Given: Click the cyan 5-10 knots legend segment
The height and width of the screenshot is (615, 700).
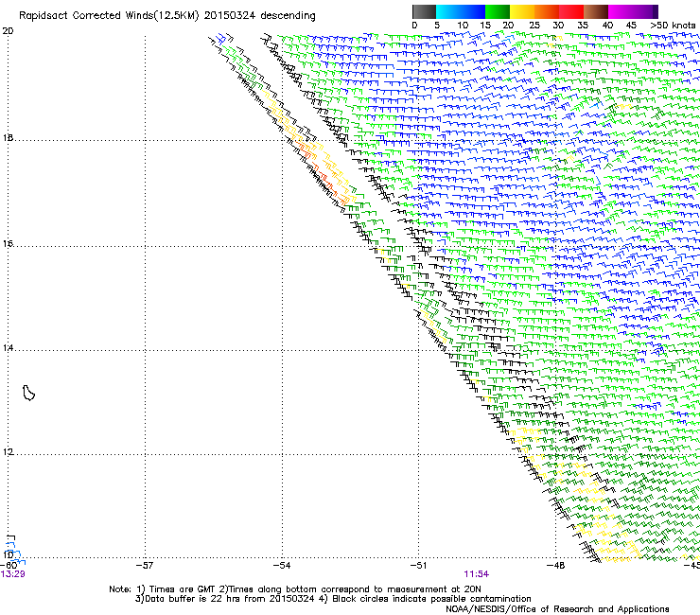Looking at the screenshot, I should point(448,11).
